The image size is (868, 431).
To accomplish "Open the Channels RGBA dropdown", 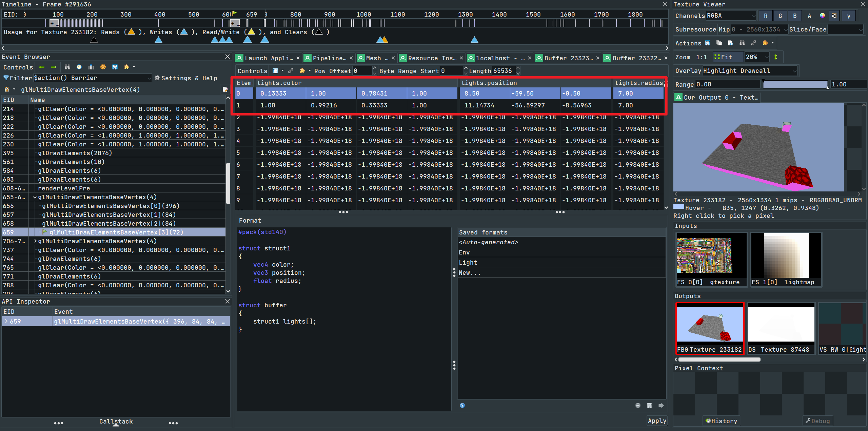I will (x=731, y=16).
